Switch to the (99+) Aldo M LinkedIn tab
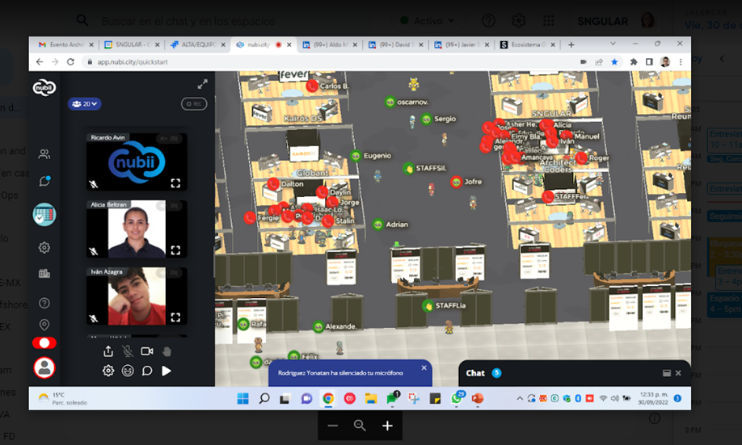This screenshot has width=742, height=445. tap(330, 44)
